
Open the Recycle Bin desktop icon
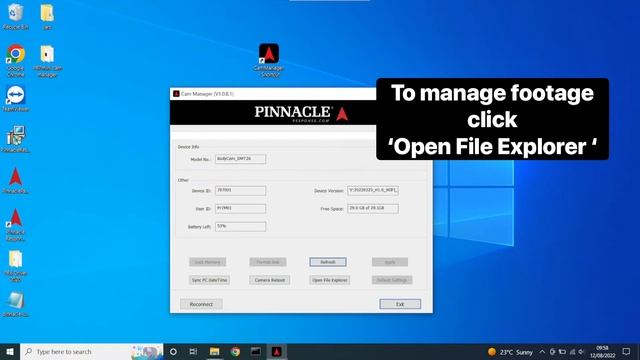click(16, 17)
